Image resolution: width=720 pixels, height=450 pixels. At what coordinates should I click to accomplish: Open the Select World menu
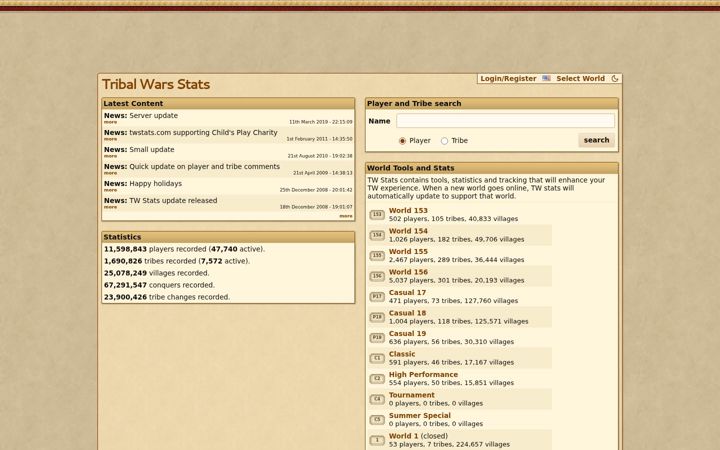[580, 79]
